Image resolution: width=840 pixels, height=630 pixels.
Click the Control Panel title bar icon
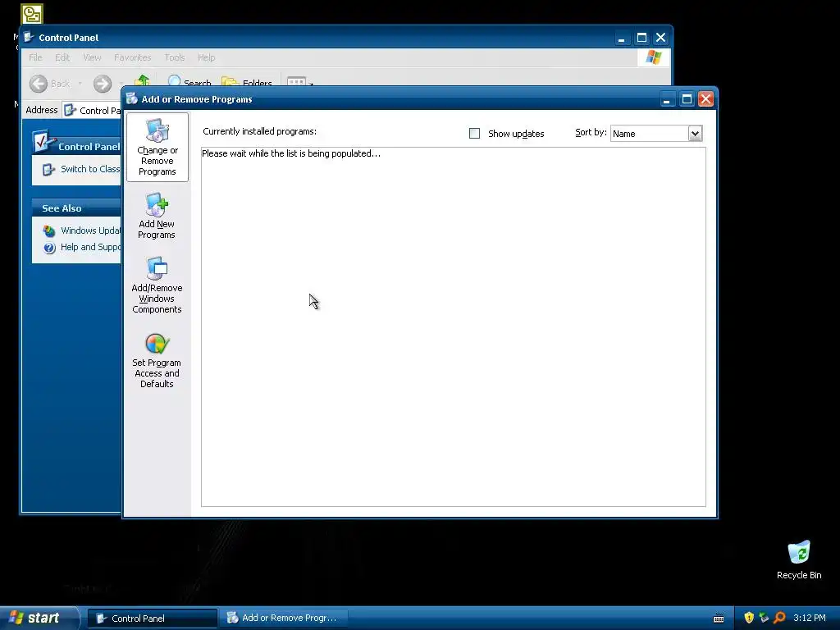pyautogui.click(x=29, y=38)
